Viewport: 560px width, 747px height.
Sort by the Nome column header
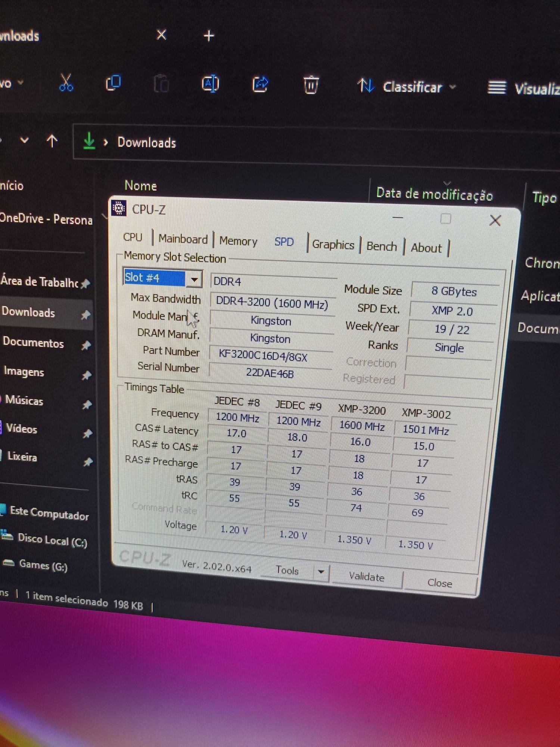point(141,186)
